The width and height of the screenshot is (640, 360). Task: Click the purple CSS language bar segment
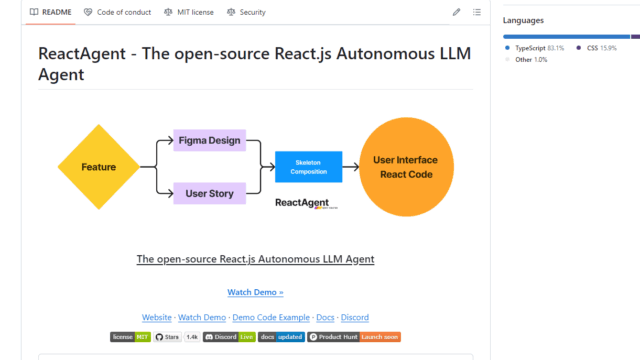pos(636,37)
